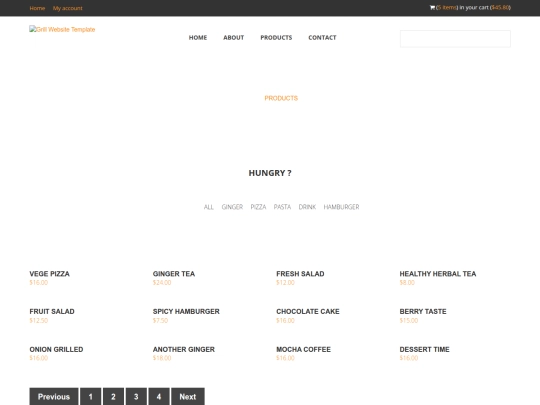Click the $18.00 price under Another Ginger

coord(162,358)
